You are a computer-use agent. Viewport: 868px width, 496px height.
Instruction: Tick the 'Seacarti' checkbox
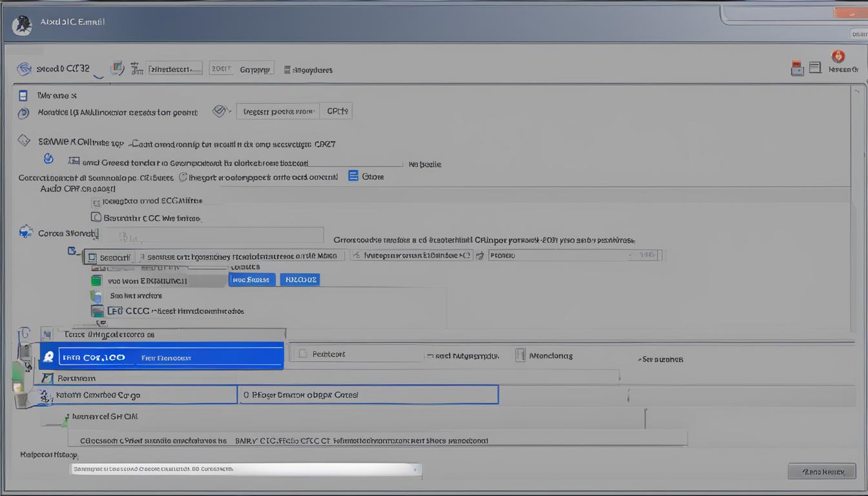click(92, 258)
